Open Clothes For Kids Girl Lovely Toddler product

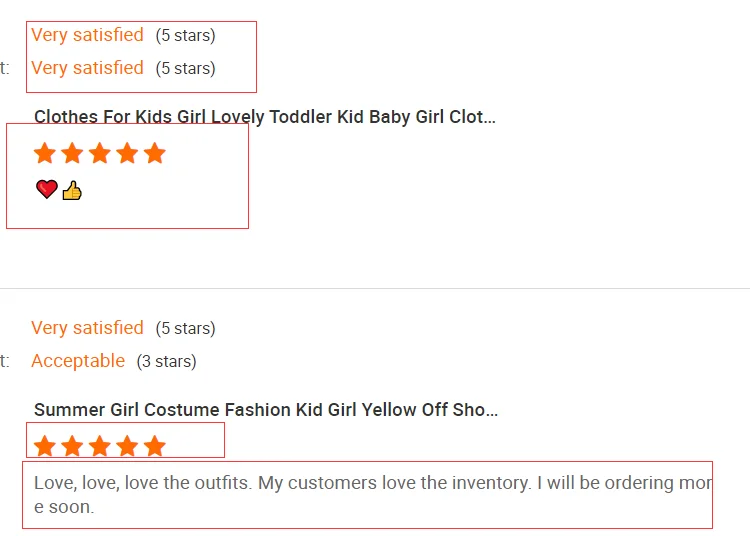(x=264, y=117)
